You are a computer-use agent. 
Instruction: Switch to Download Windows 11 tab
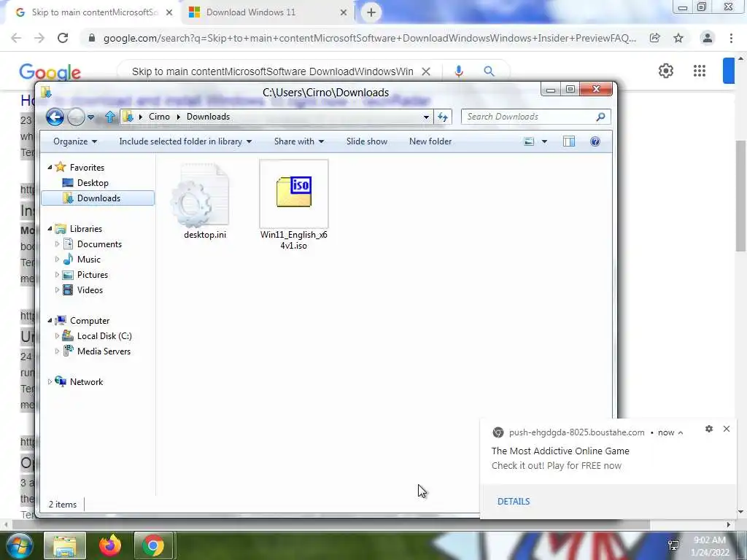(x=268, y=12)
